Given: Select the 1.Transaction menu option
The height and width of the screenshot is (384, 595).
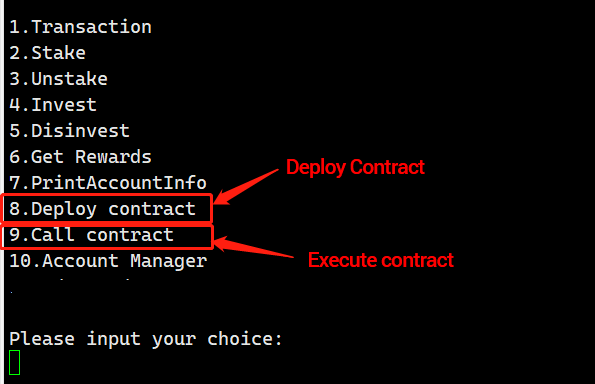Looking at the screenshot, I should (x=80, y=27).
